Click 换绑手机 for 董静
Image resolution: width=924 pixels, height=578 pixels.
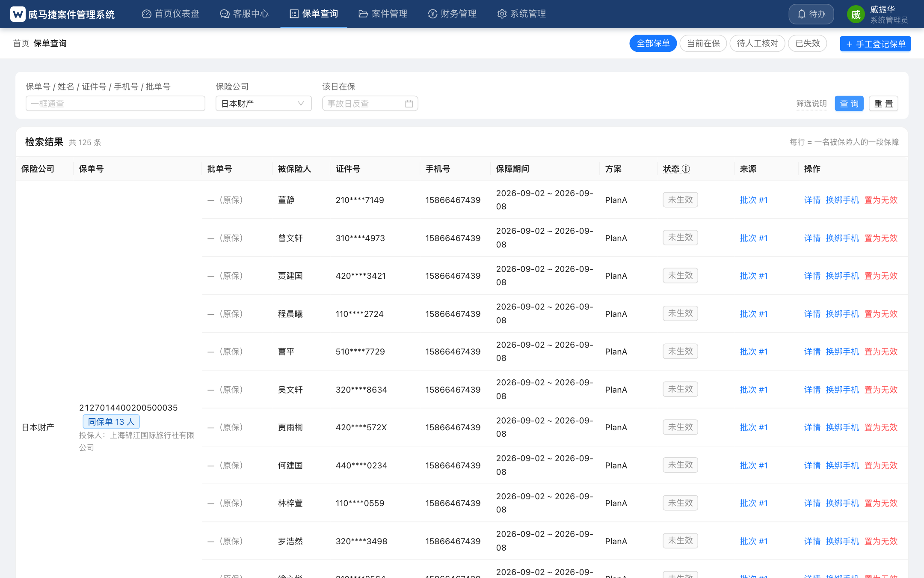[842, 200]
